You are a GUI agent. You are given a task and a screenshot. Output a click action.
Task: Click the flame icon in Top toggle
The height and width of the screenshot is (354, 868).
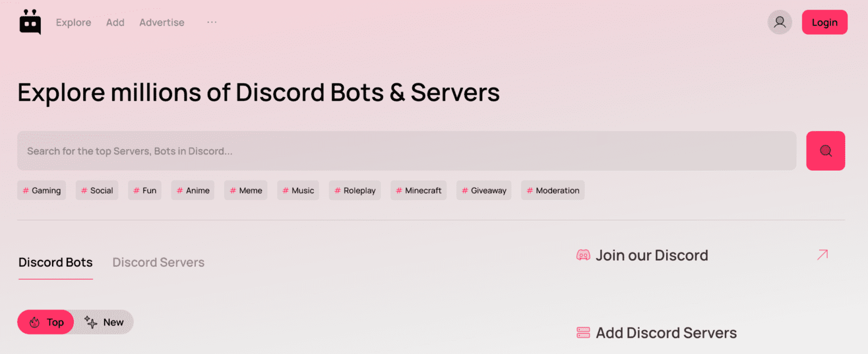(x=35, y=323)
